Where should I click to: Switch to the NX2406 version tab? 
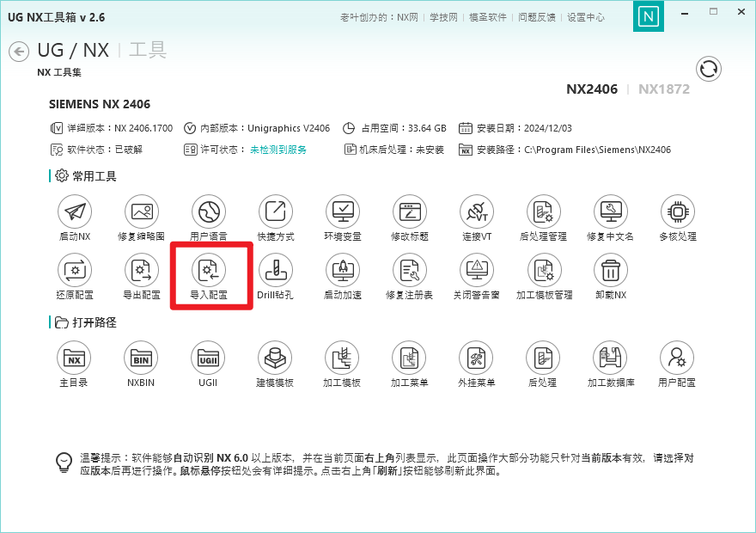pyautogui.click(x=592, y=89)
